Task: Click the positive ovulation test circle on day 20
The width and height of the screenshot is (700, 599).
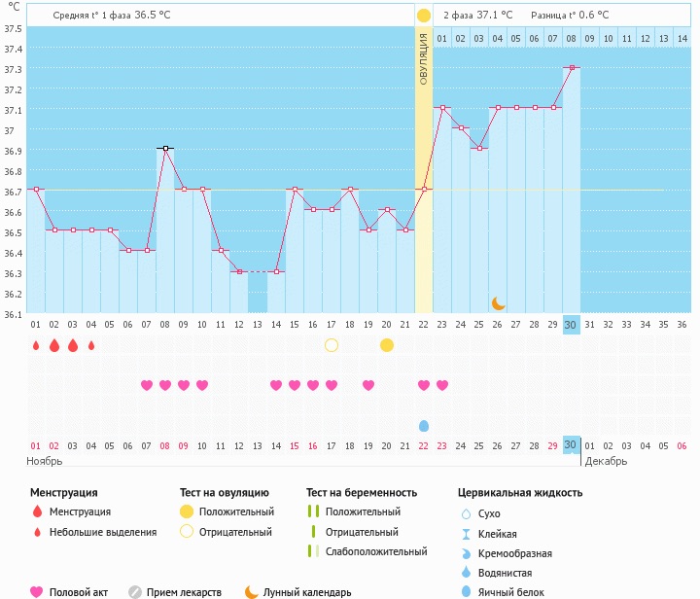Action: tap(387, 345)
